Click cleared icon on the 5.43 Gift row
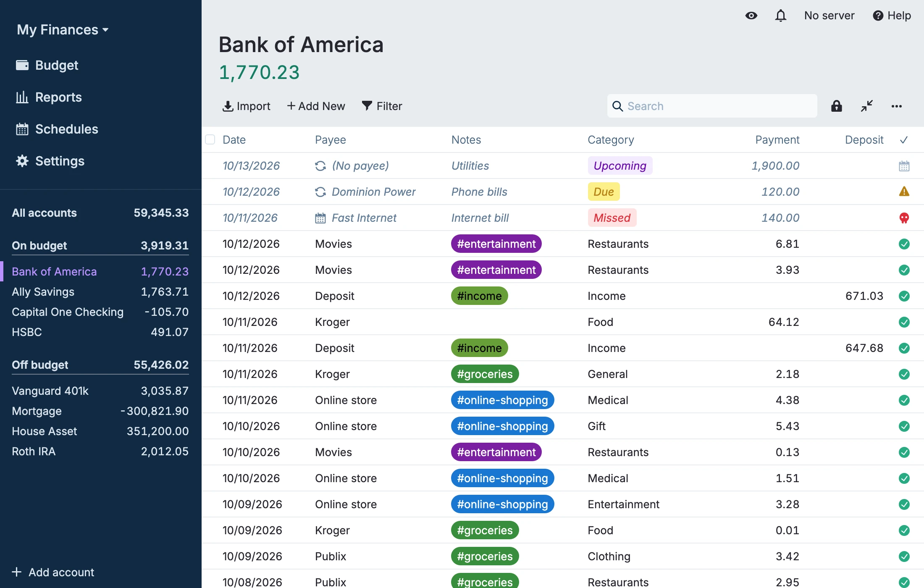This screenshot has height=588, width=924. tap(904, 426)
